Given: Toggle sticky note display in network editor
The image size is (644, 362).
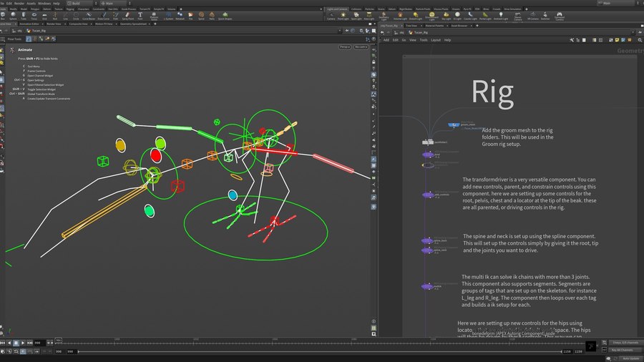Looking at the screenshot, I should click(617, 40).
